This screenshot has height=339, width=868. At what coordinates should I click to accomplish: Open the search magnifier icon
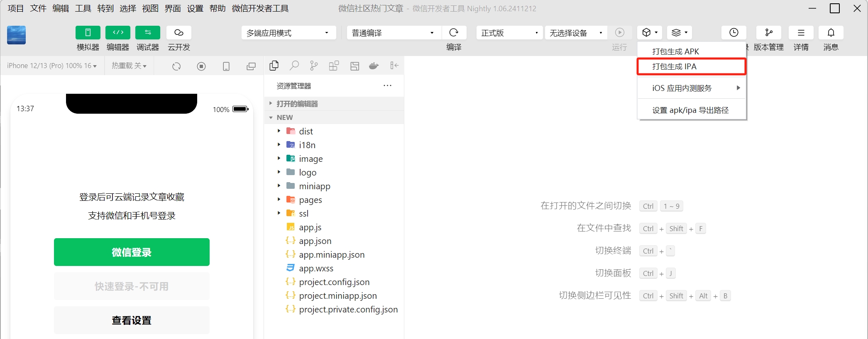point(294,66)
